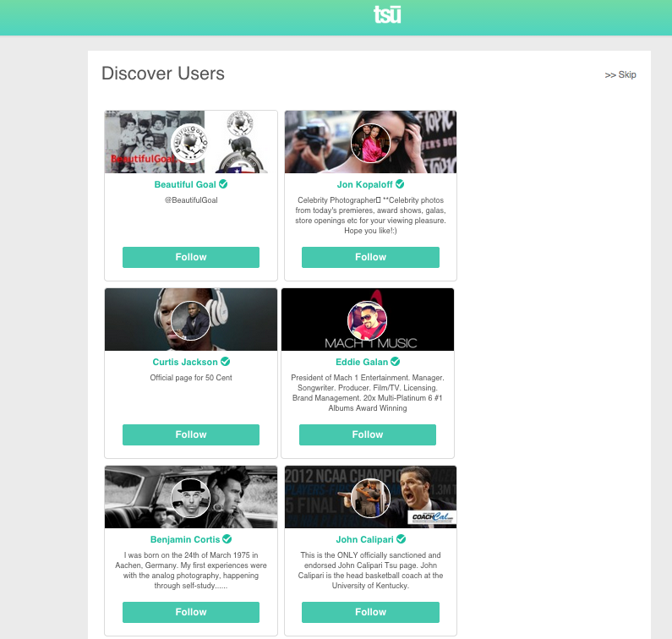672x639 pixels.
Task: Click Curtis Jackson's verified checkmark badge
Action: (x=226, y=361)
